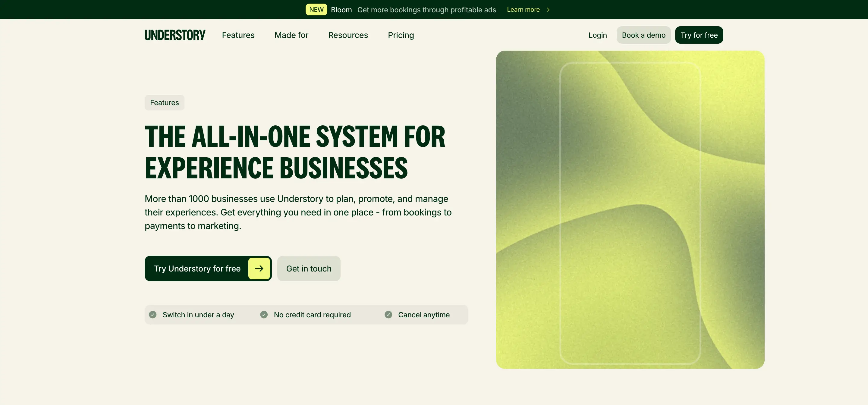Screen dimensions: 868x405
Task: Click the NEW badge in the top banner
Action: pos(316,10)
